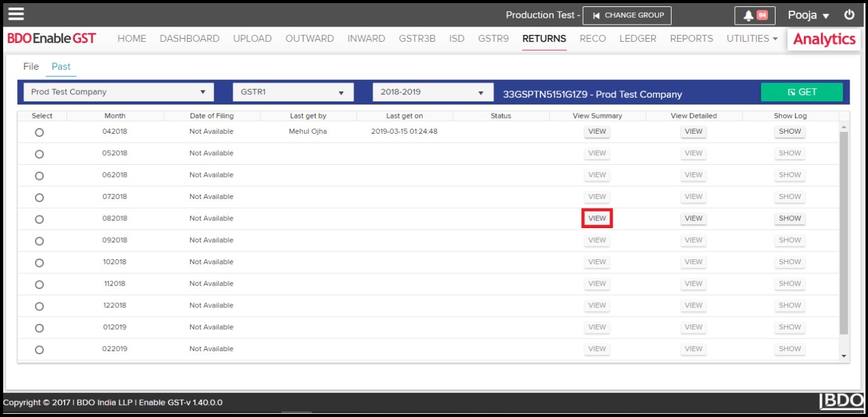This screenshot has height=417, width=868.
Task: Open the hamburger menu icon
Action: point(16,14)
